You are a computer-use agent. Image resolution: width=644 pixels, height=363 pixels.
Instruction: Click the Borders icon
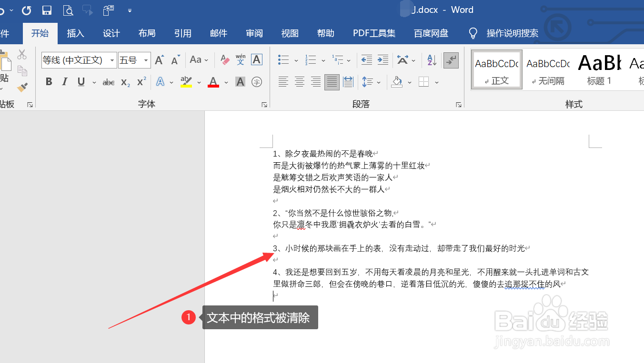423,82
